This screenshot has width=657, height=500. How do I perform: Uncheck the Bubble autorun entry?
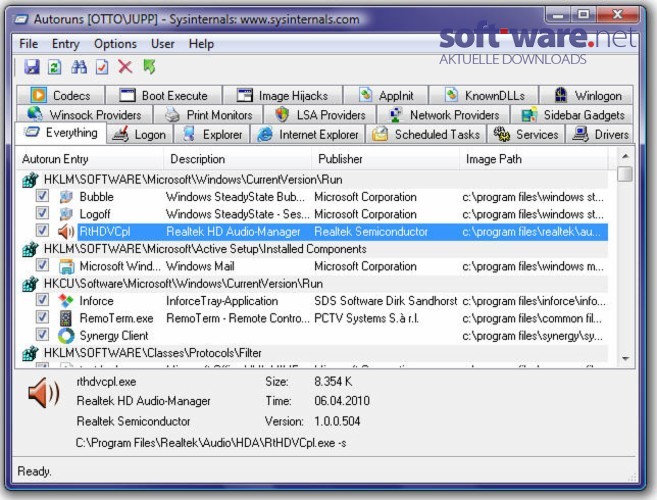(42, 196)
